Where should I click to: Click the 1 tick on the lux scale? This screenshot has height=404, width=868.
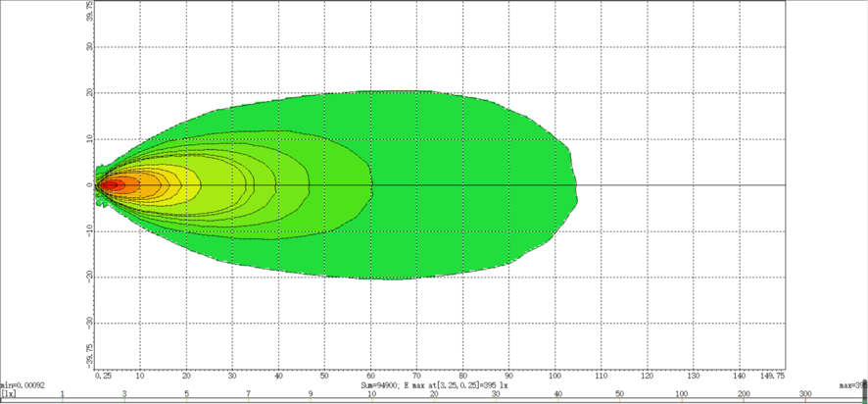click(63, 394)
